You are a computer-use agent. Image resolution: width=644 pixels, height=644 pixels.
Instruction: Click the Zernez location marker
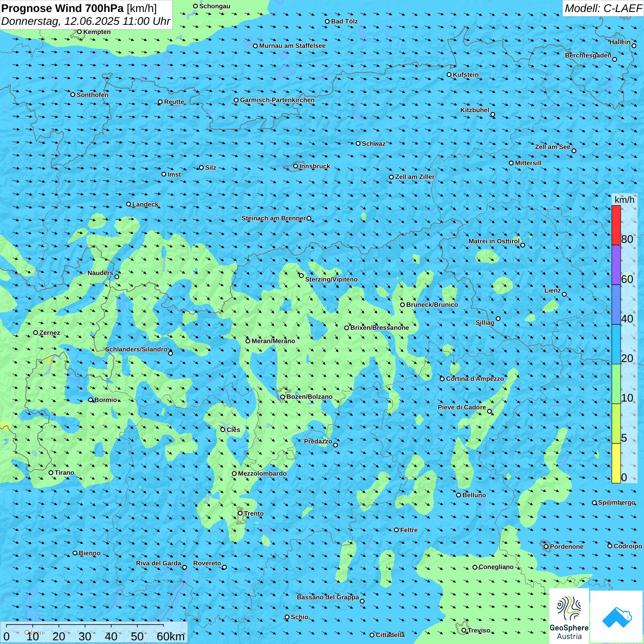point(36,333)
